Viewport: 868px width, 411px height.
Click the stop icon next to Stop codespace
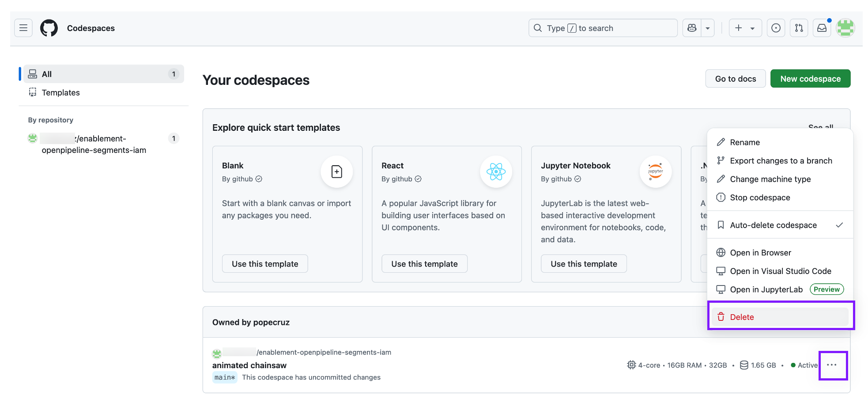click(721, 197)
